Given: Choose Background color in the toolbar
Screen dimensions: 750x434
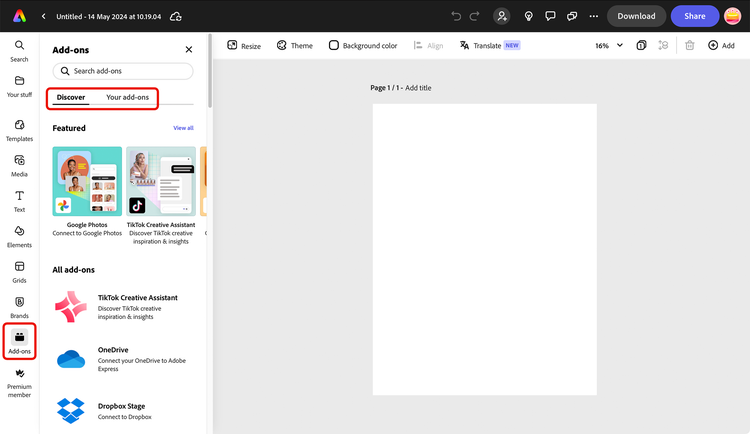Looking at the screenshot, I should click(363, 45).
